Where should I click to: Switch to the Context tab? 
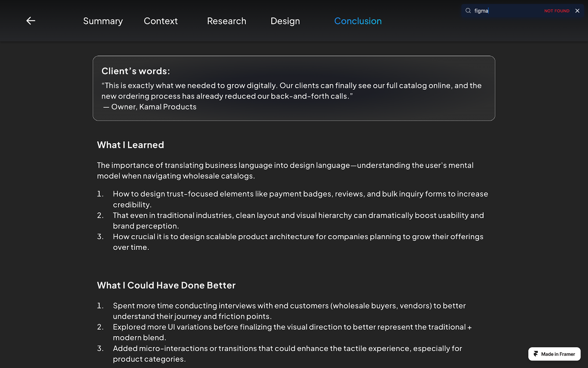(161, 21)
